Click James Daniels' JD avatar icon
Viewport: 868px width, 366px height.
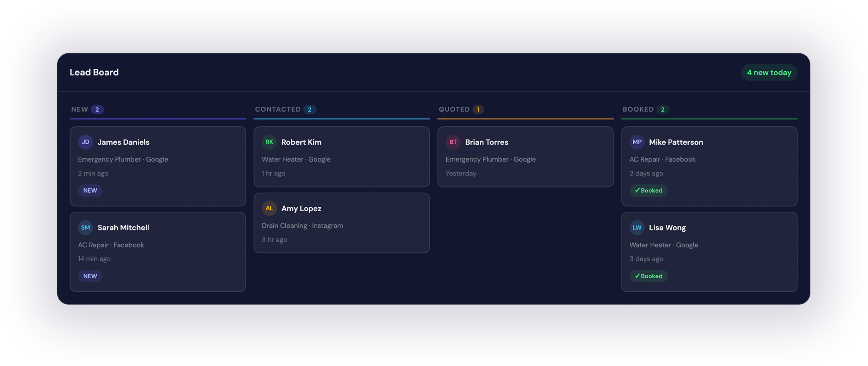[x=86, y=142]
